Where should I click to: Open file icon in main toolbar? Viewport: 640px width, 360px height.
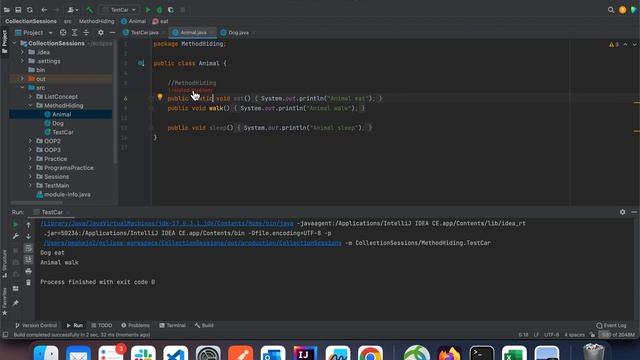(7, 10)
